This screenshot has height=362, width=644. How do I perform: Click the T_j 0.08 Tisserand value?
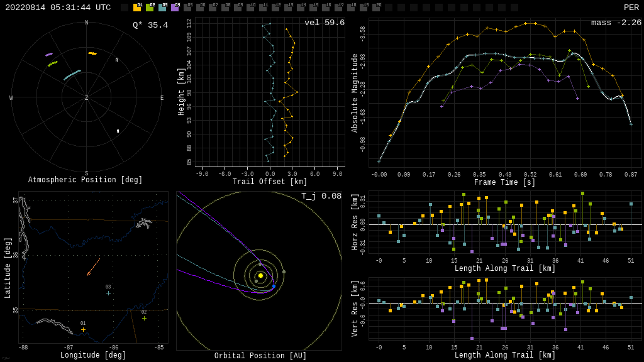point(321,197)
